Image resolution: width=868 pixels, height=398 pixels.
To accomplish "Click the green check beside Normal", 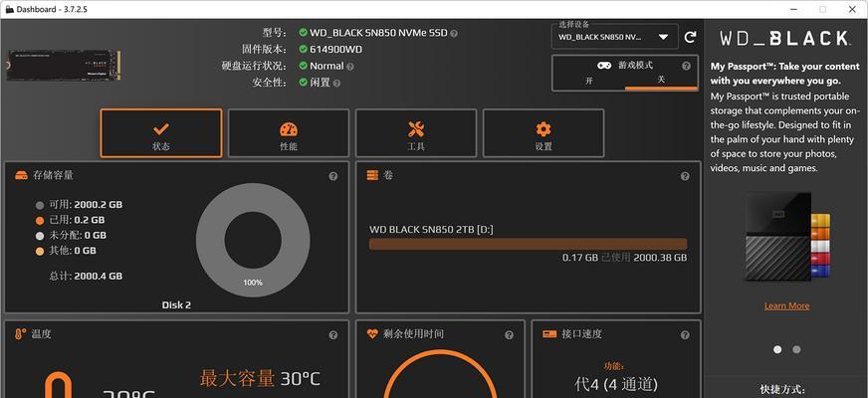I will click(303, 66).
